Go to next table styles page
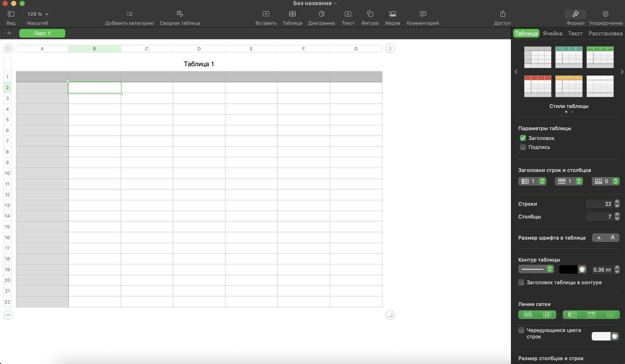This screenshot has height=364, width=625. 622,72
